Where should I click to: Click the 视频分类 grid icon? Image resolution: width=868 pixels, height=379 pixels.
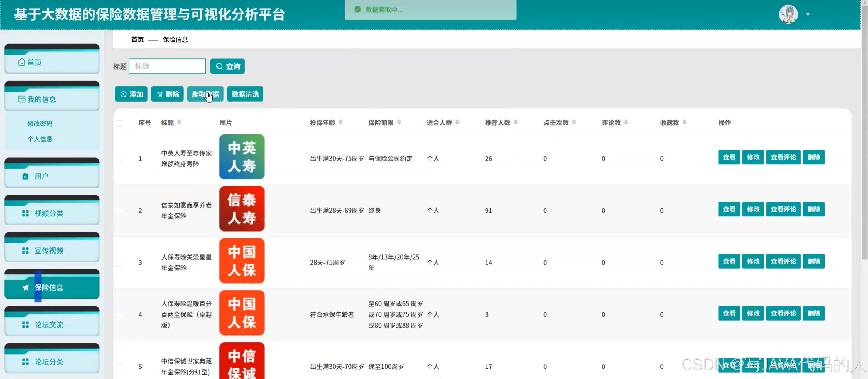pyautogui.click(x=25, y=213)
